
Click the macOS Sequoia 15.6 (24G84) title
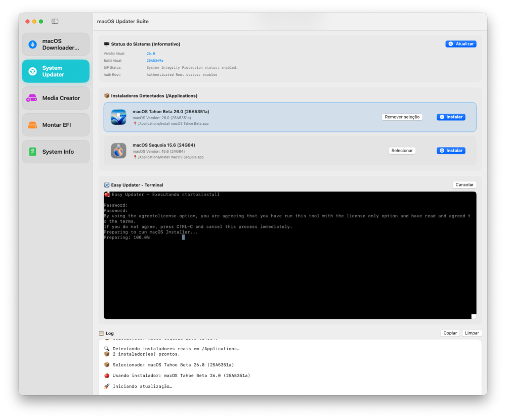163,145
